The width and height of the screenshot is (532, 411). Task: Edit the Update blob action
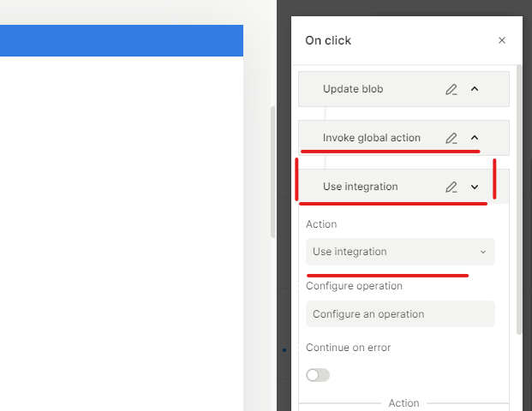[x=451, y=89]
